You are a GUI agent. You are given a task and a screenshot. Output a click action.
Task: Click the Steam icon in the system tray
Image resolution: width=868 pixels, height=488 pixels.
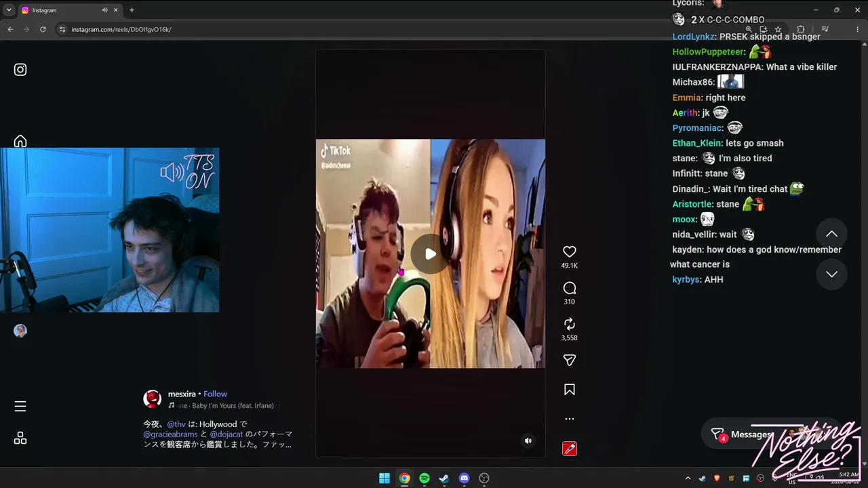click(702, 478)
